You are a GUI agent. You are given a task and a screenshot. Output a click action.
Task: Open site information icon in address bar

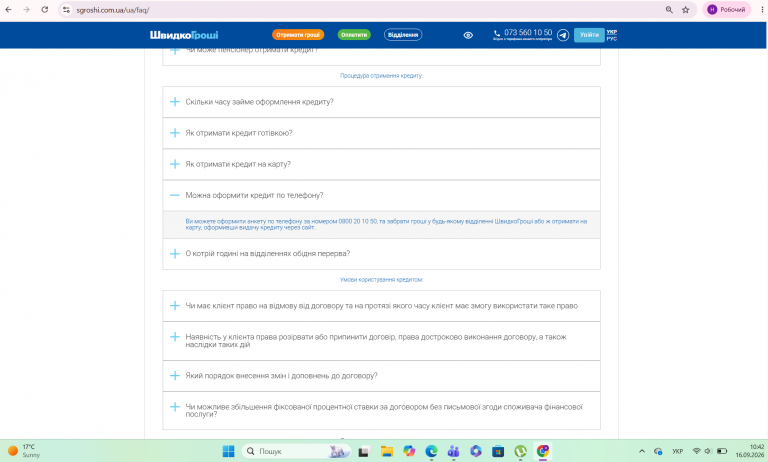pyautogui.click(x=67, y=10)
